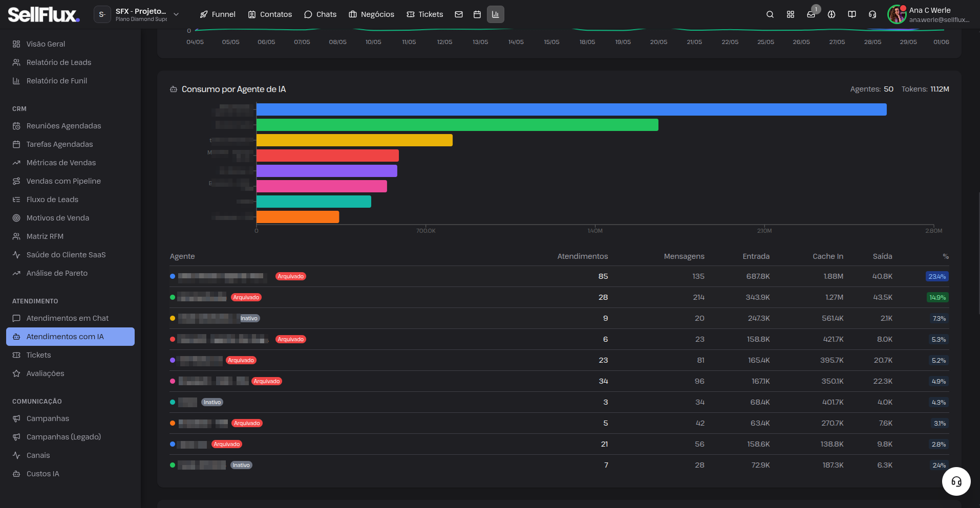This screenshot has height=508, width=980.
Task: Open the Funnel menu item
Action: pos(218,14)
